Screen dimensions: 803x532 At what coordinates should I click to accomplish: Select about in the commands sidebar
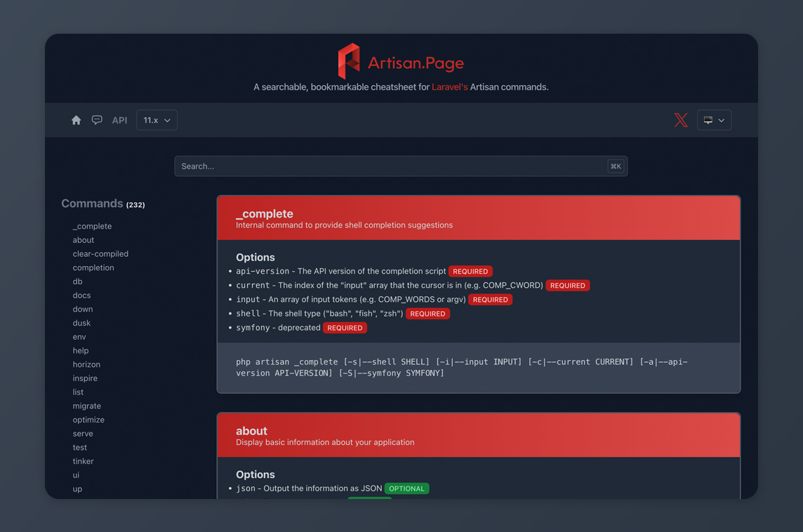(84, 240)
